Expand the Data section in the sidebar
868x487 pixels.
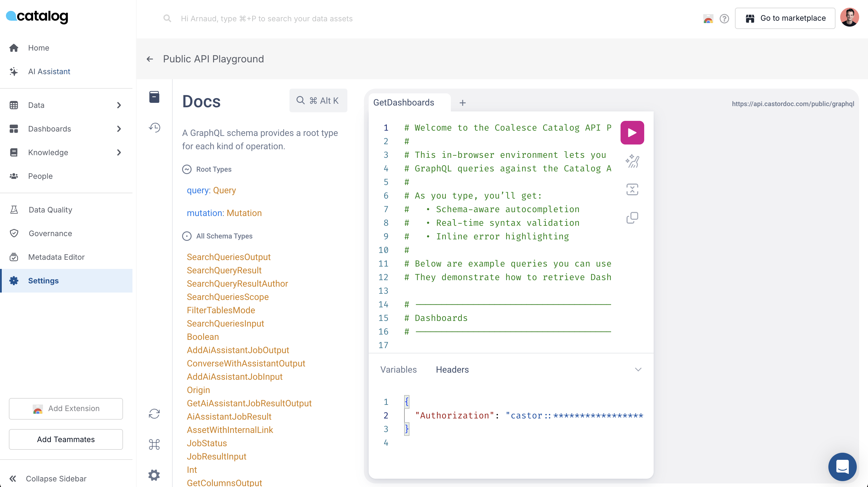[x=119, y=105]
